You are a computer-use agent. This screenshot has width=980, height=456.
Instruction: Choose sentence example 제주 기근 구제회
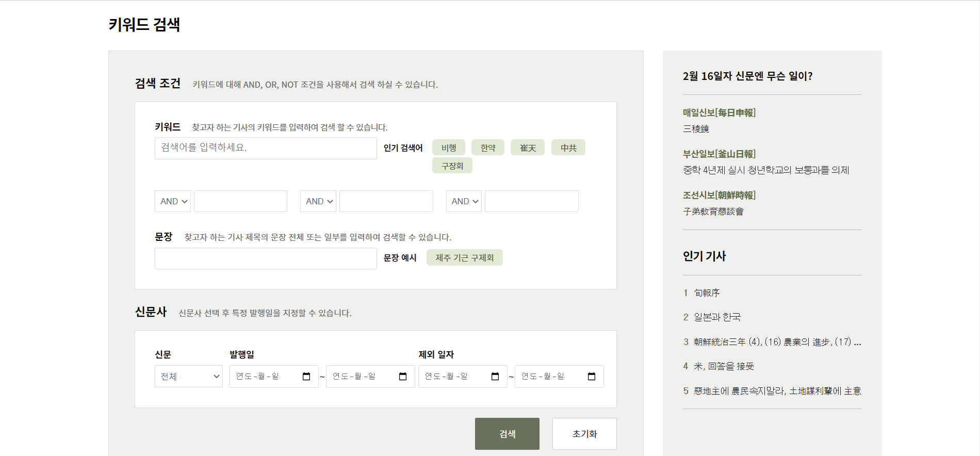point(464,257)
